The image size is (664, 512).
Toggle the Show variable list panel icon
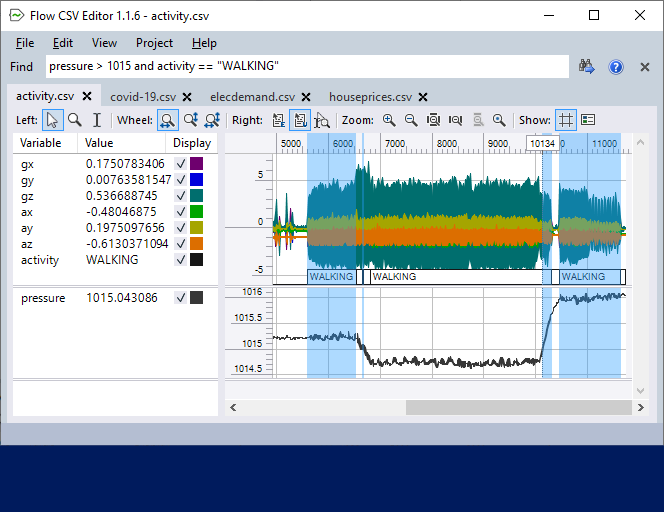(588, 120)
